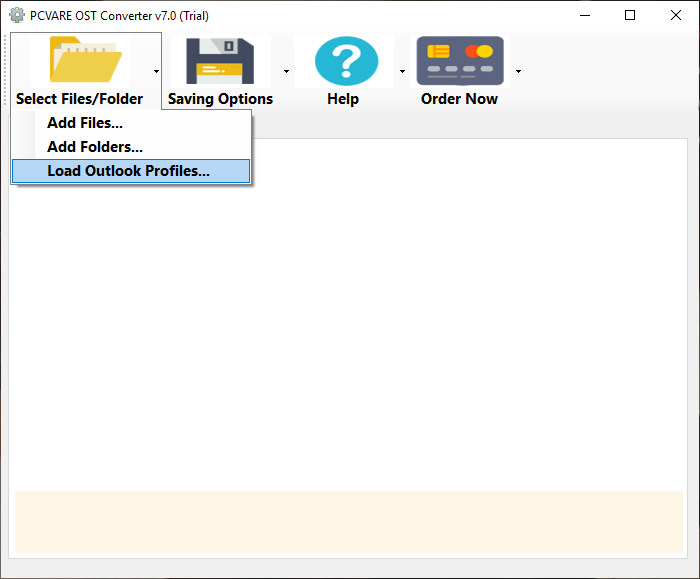This screenshot has height=579, width=700.
Task: Maximize the PCVARE OST Converter window
Action: (x=630, y=15)
